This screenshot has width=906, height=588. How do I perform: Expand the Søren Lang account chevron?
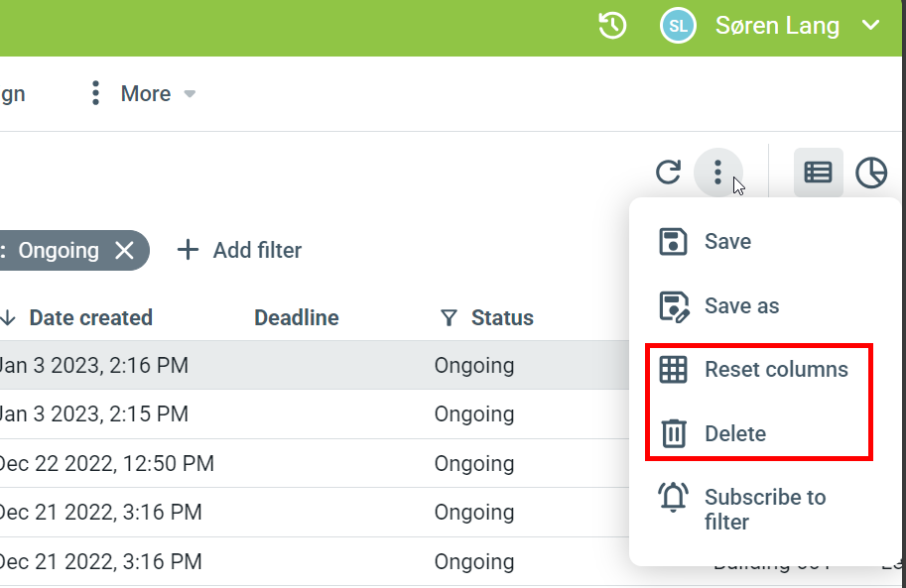[x=871, y=26]
